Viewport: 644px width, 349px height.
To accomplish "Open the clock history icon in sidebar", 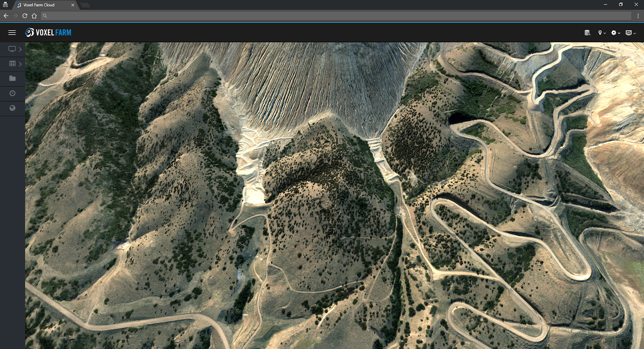I will pyautogui.click(x=12, y=93).
